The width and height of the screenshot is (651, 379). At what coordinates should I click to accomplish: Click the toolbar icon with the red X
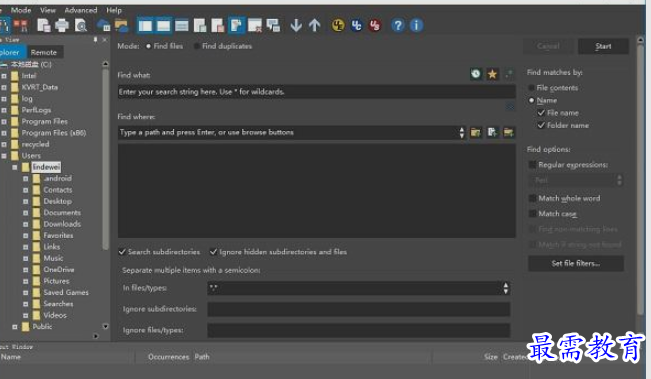pyautogui.click(x=255, y=26)
